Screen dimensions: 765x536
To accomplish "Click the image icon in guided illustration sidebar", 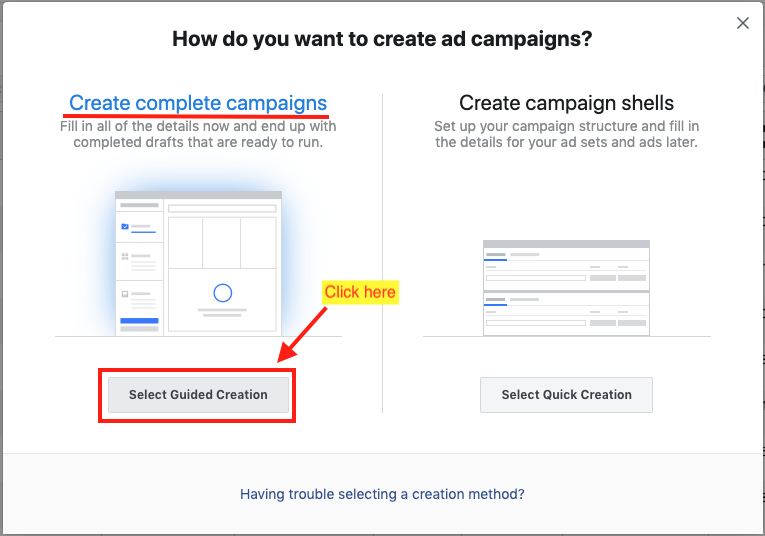I will pyautogui.click(x=125, y=295).
